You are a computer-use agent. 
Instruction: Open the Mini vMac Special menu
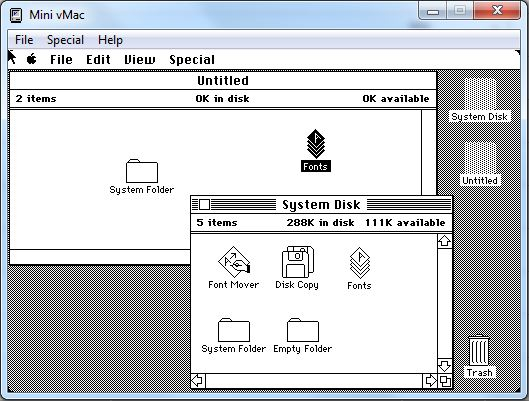(x=65, y=40)
